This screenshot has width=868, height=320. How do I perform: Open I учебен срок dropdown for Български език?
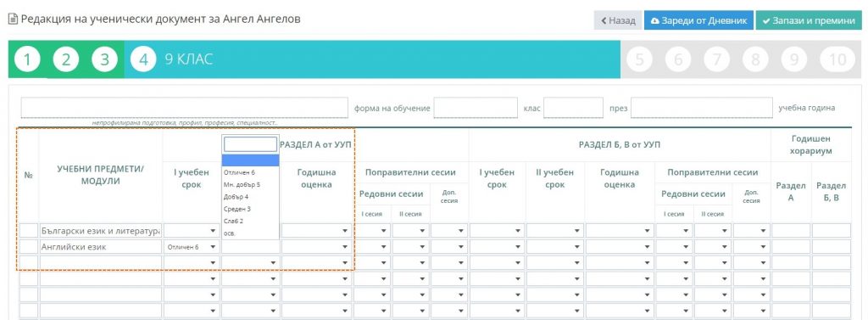tap(192, 231)
